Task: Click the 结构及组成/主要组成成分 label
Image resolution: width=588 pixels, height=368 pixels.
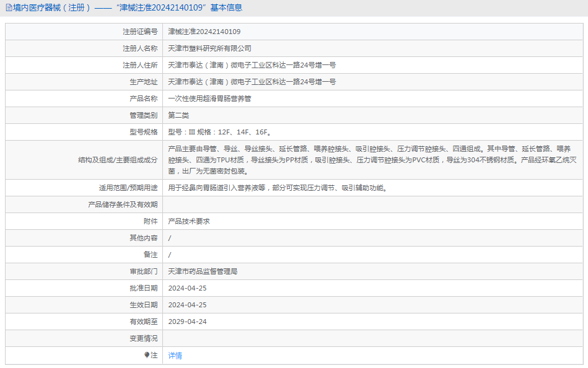Action: point(118,160)
